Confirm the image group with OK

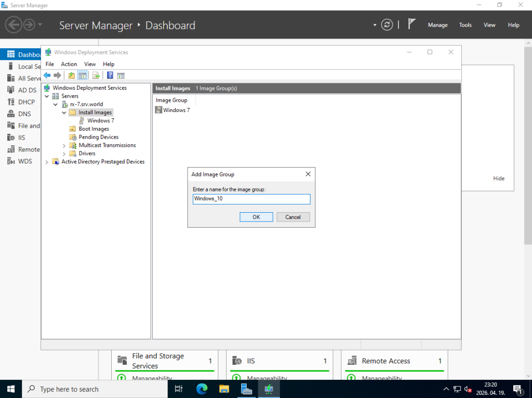tap(256, 217)
